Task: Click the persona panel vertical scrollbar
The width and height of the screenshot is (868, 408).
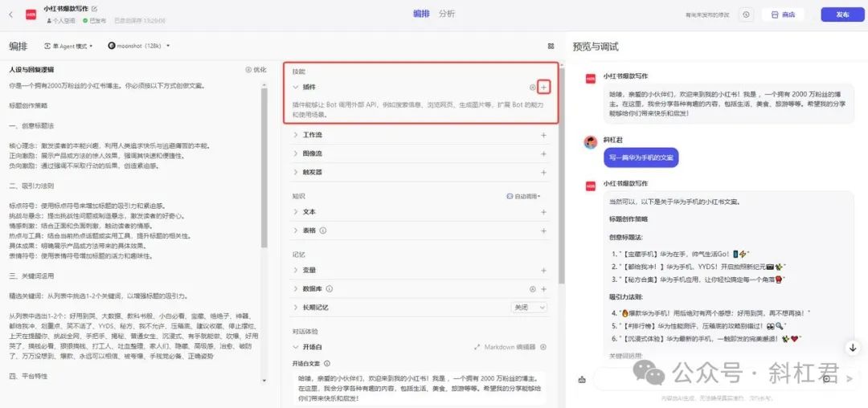Action: (264, 166)
